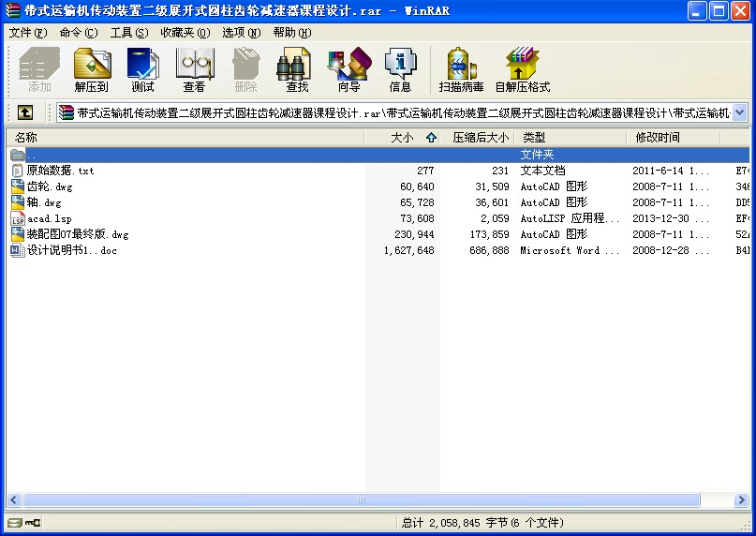This screenshot has width=756, height=536.
Task: Launch the 向导 (Wizard) toolbar icon
Action: [348, 70]
